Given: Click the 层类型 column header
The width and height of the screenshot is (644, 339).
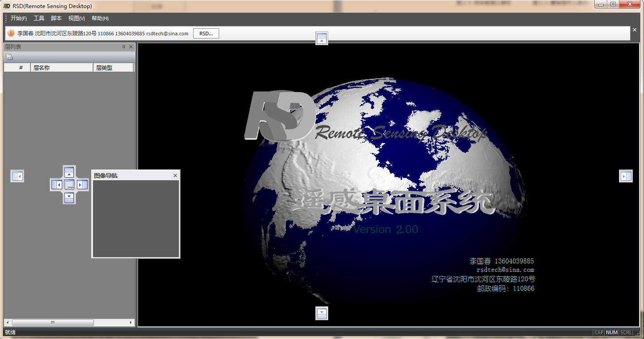Looking at the screenshot, I should coord(113,67).
